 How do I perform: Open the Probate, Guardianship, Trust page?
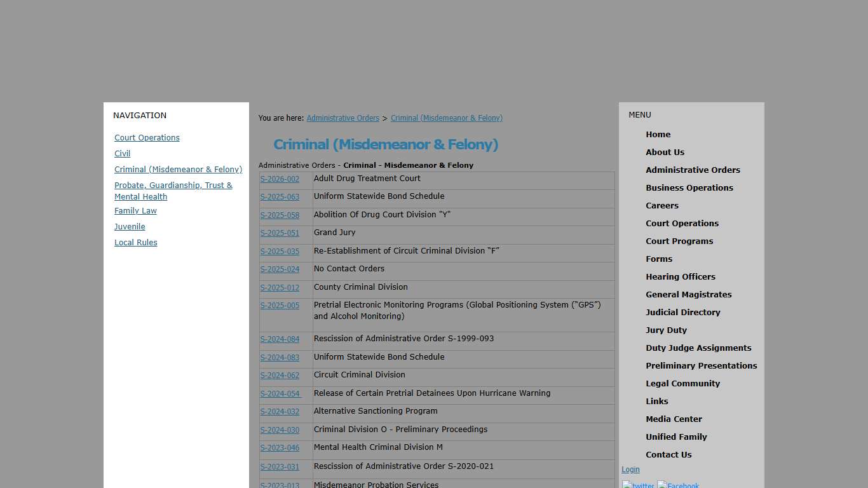173,191
